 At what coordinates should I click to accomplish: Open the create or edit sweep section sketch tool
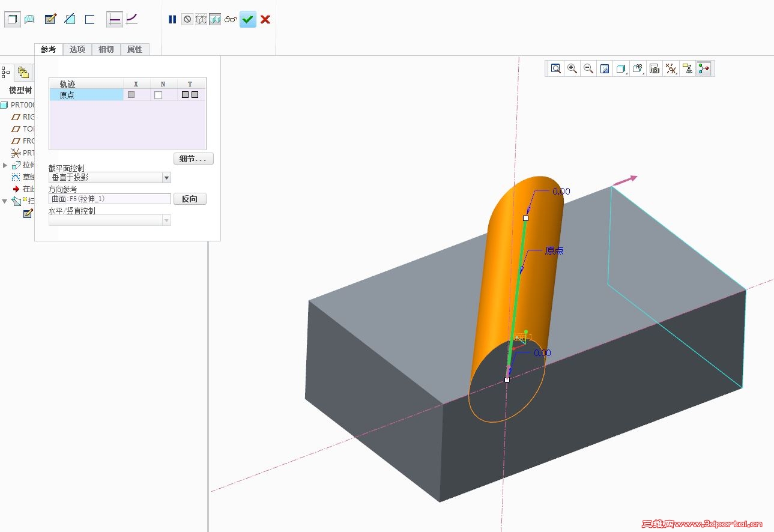(x=50, y=19)
